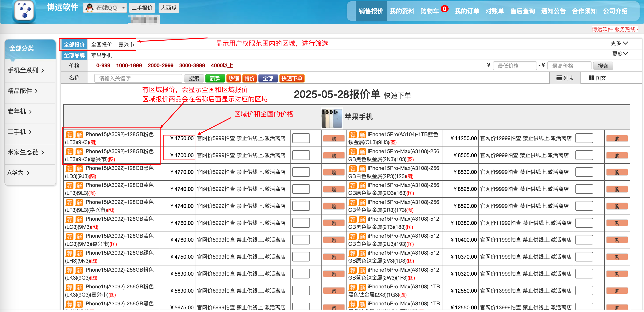Select the 嘉兴市 region tab
Image resolution: width=644 pixels, height=312 pixels.
pos(126,45)
